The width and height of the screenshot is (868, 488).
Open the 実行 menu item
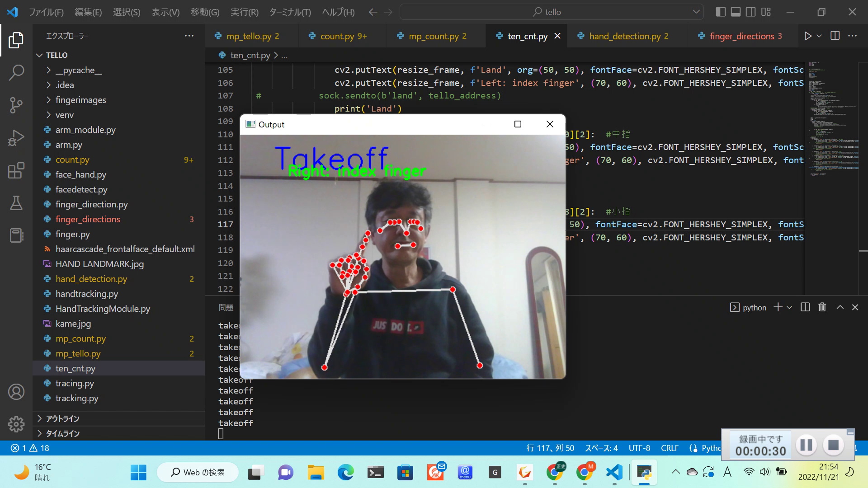tap(244, 11)
